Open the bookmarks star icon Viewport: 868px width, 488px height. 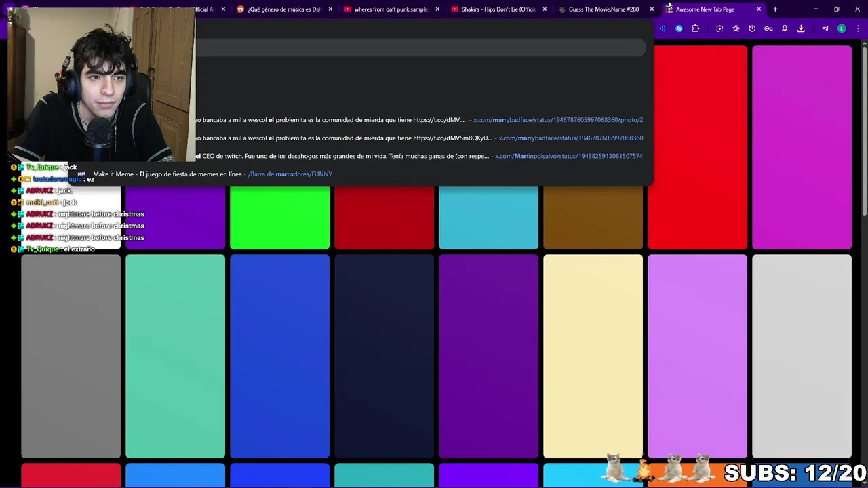coord(736,28)
